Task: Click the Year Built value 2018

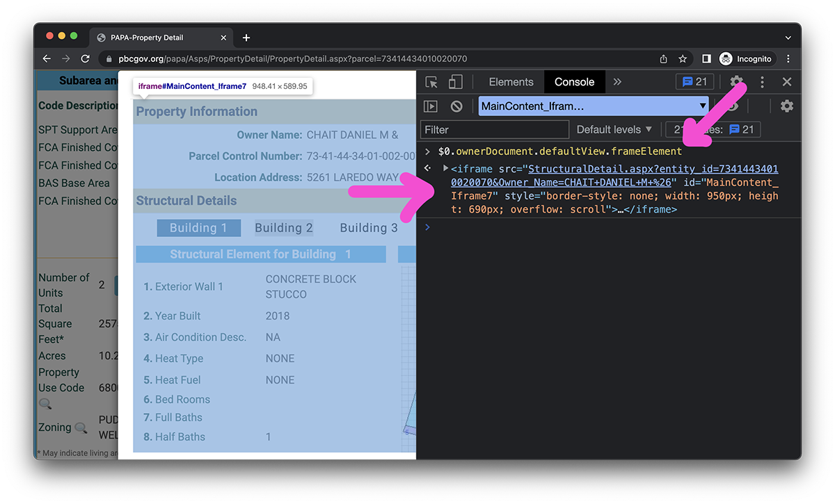Action: tap(278, 316)
